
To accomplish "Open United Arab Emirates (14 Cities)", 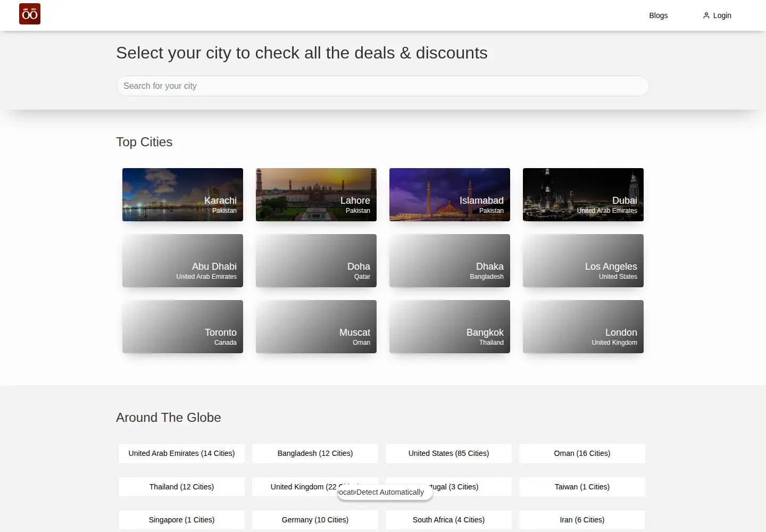I will click(x=181, y=453).
